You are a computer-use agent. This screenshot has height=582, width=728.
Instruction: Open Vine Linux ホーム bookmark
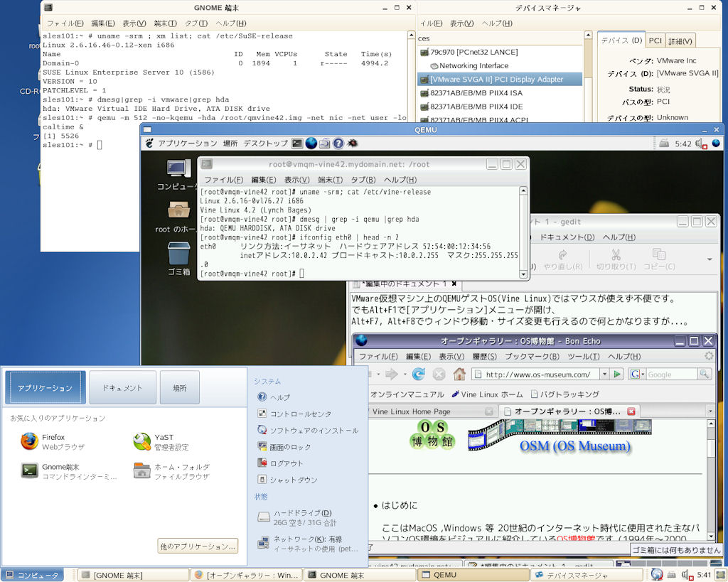pos(487,394)
